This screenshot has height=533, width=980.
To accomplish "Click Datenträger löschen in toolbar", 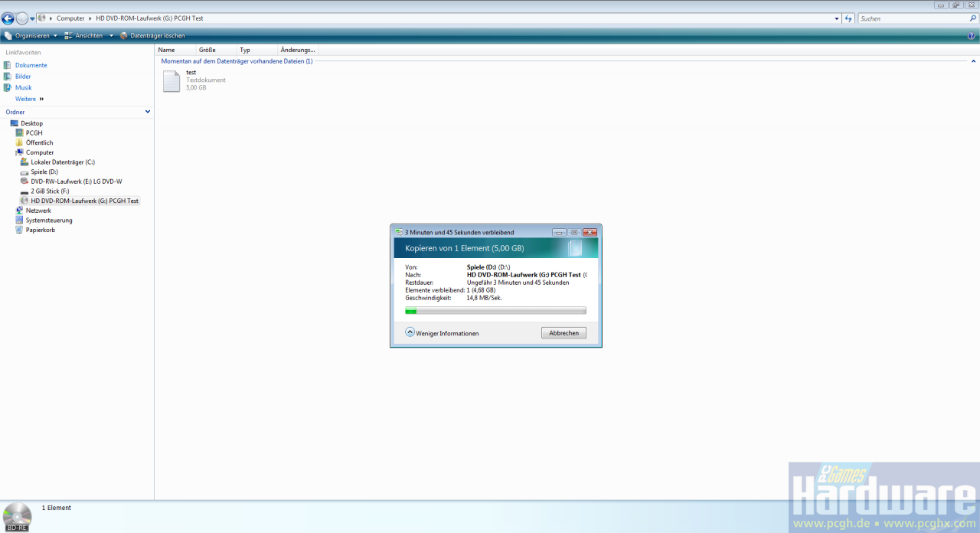I will [x=152, y=35].
